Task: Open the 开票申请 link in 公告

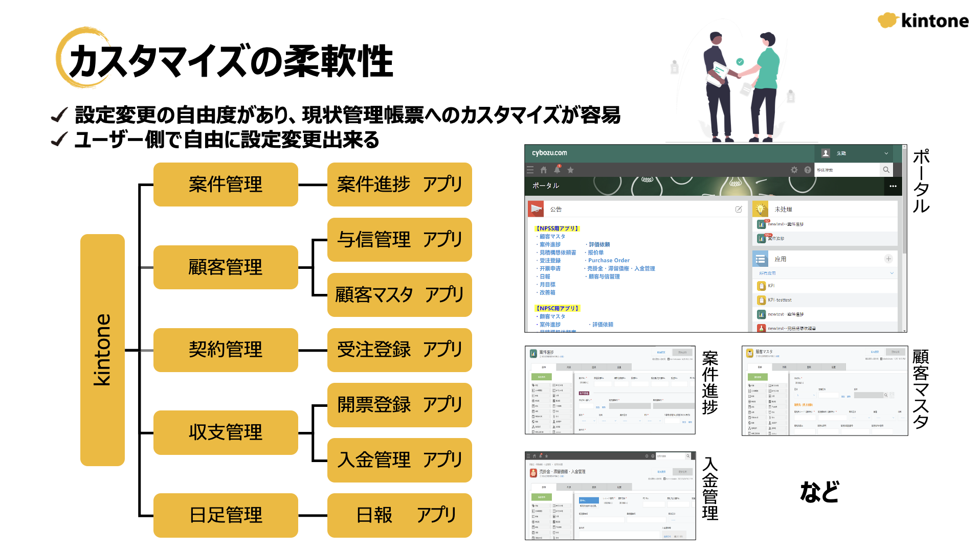Action: (550, 268)
